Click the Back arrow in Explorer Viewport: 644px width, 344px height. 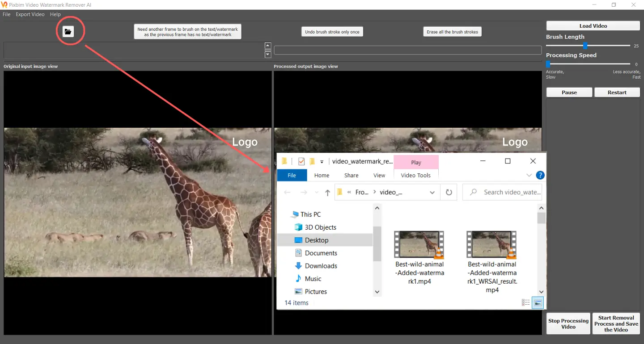[x=287, y=192]
